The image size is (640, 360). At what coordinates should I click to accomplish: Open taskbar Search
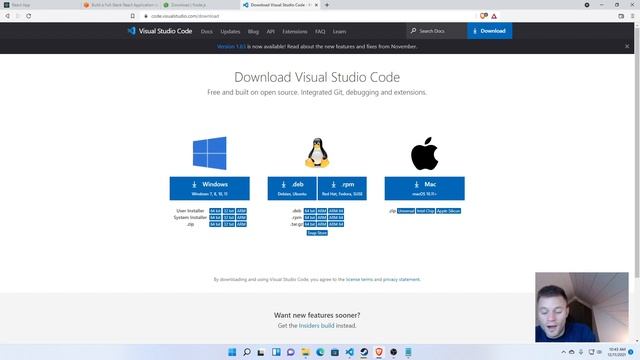point(247,352)
